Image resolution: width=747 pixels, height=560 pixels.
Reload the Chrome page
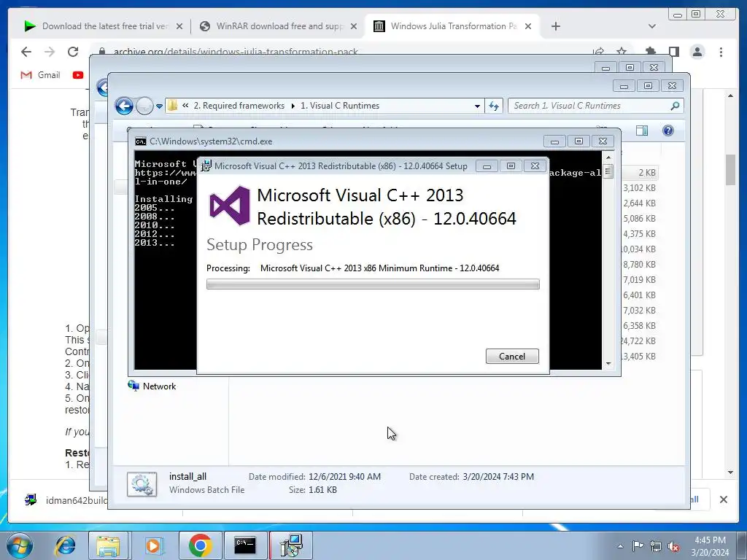(x=73, y=52)
